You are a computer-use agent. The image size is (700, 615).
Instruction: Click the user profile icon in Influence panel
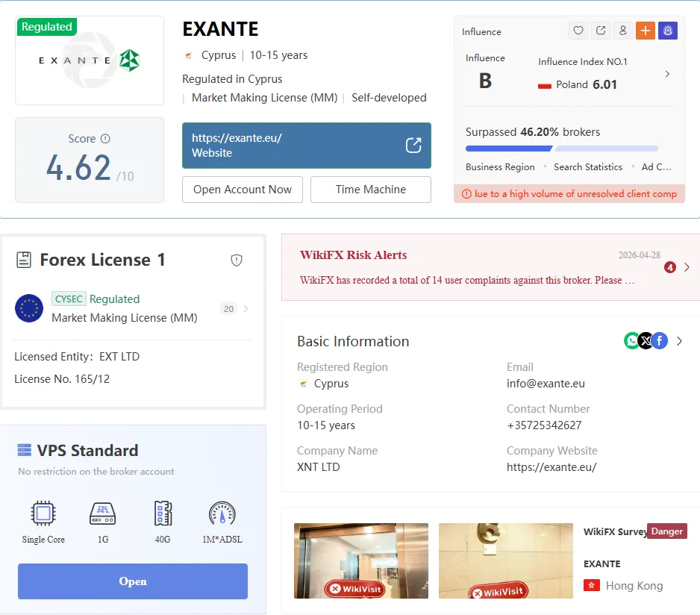[623, 31]
